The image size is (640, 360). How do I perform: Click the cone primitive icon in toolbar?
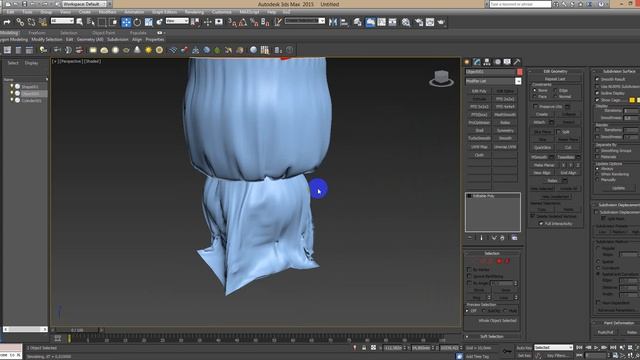tap(137, 50)
